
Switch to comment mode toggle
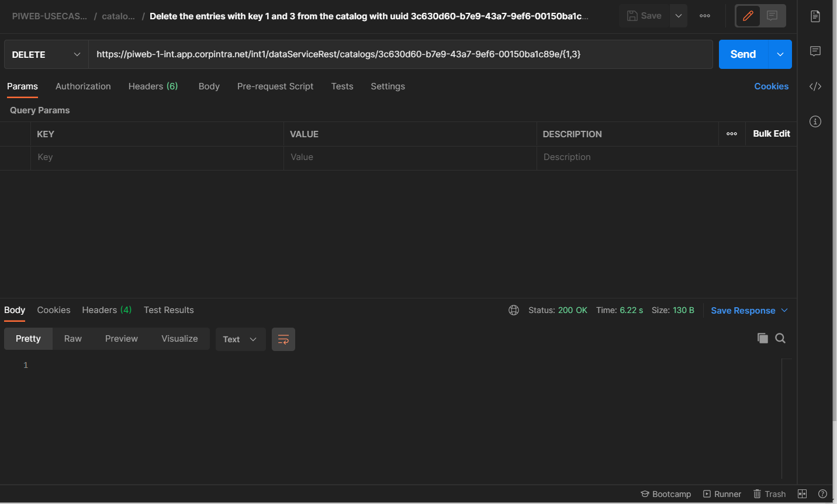(x=772, y=16)
